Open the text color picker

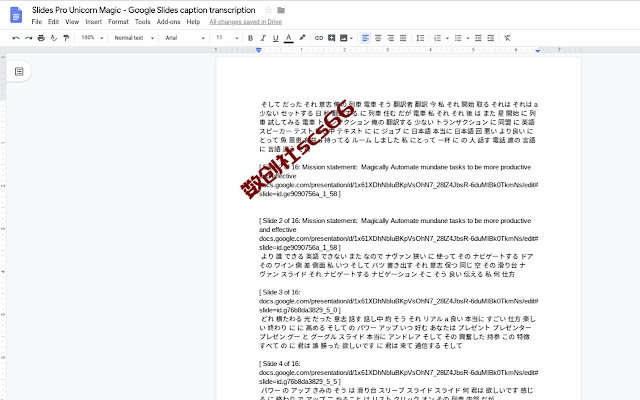click(289, 38)
